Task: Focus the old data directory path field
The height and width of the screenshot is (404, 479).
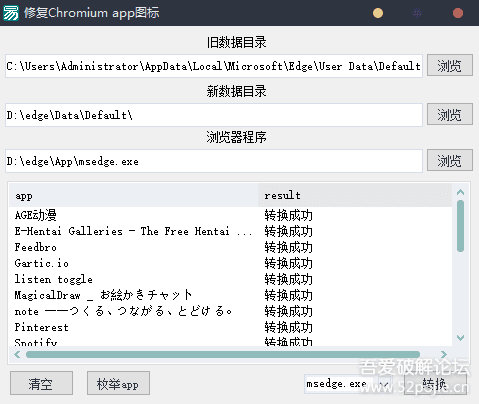Action: point(214,66)
